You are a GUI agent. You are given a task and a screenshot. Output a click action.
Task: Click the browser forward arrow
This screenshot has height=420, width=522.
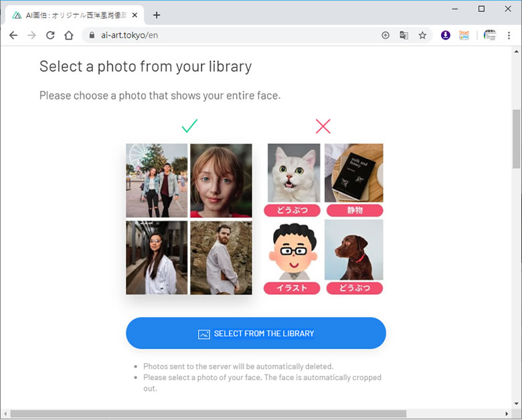[x=32, y=35]
